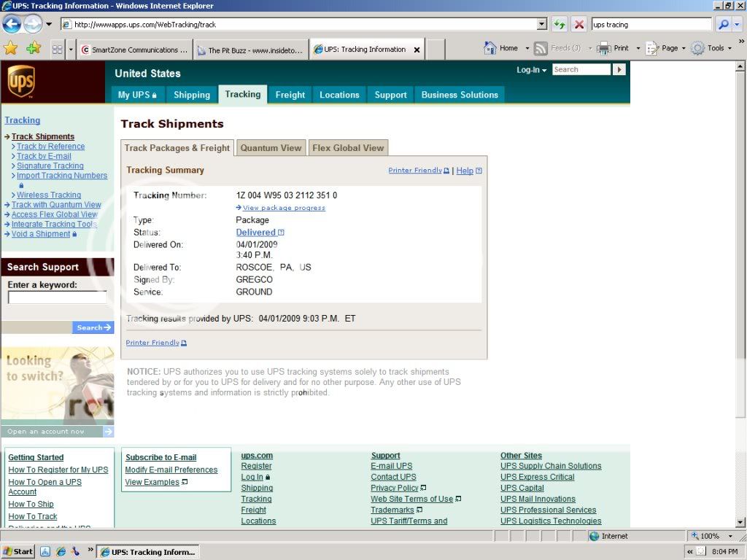Expand hidden system tray icons chevron
747x560 pixels.
689,552
